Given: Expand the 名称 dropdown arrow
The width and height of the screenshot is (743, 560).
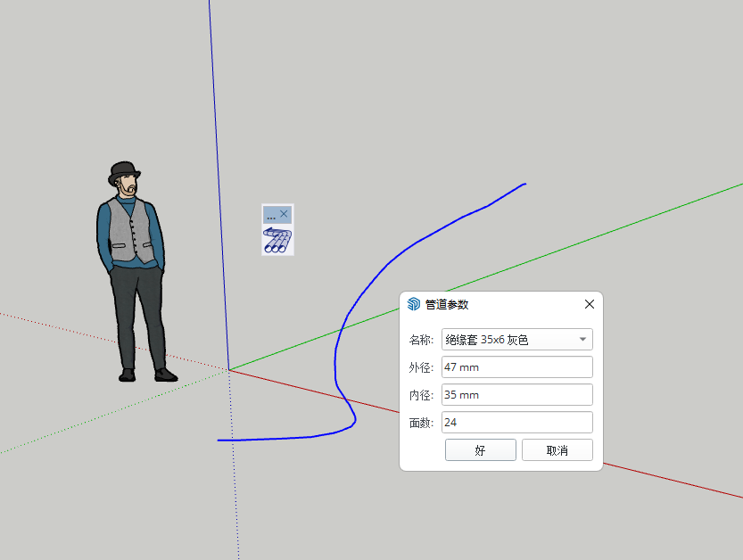Looking at the screenshot, I should click(582, 340).
